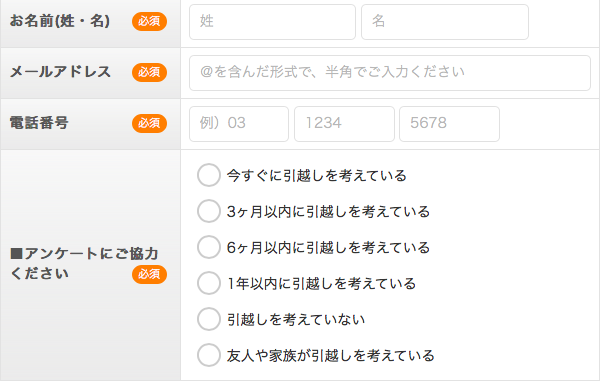Viewport: 613px width, 386px height.
Task: Select 今すぐに引越しを考えている radio button
Action: [209, 175]
